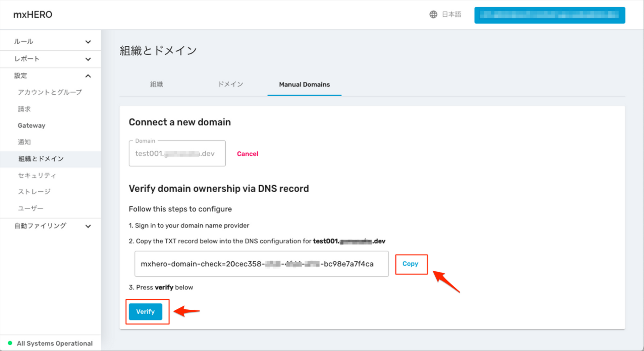Viewport: 644px width, 351px height.
Task: Click the green All Systems Operational status dot
Action: pyautogui.click(x=10, y=343)
